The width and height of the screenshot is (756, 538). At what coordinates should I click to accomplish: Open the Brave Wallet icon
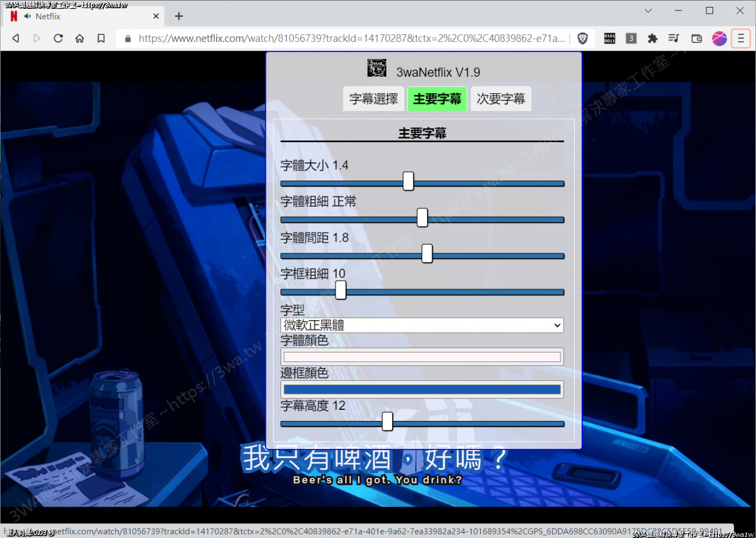coord(696,38)
